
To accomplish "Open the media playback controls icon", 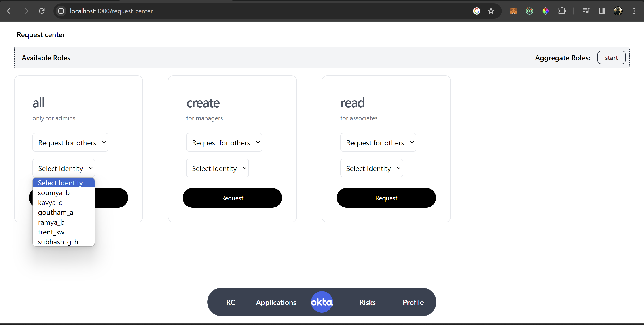I will coord(586,11).
